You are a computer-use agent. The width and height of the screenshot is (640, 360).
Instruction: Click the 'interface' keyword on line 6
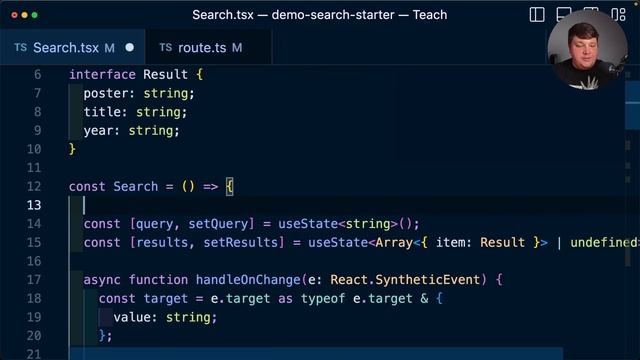pos(102,75)
